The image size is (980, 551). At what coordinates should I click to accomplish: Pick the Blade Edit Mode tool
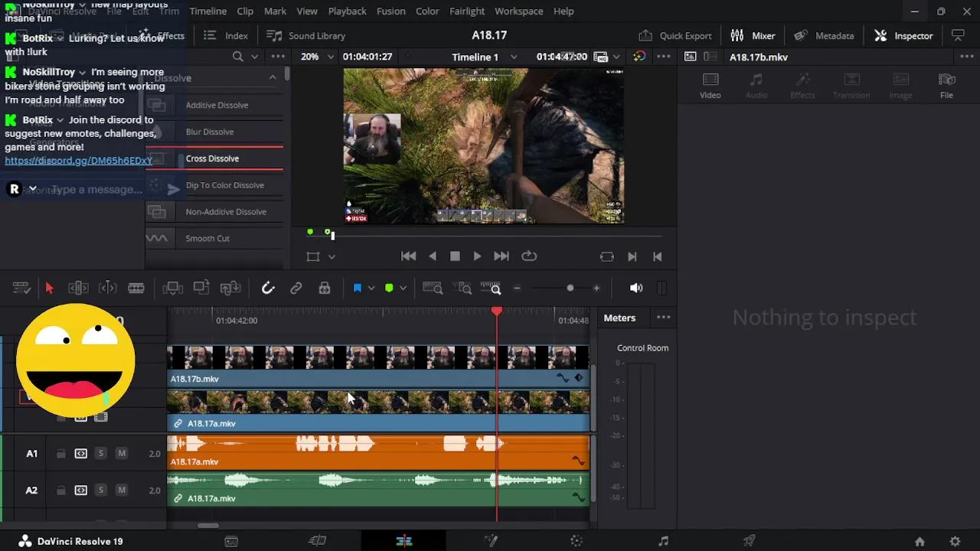[x=136, y=288]
